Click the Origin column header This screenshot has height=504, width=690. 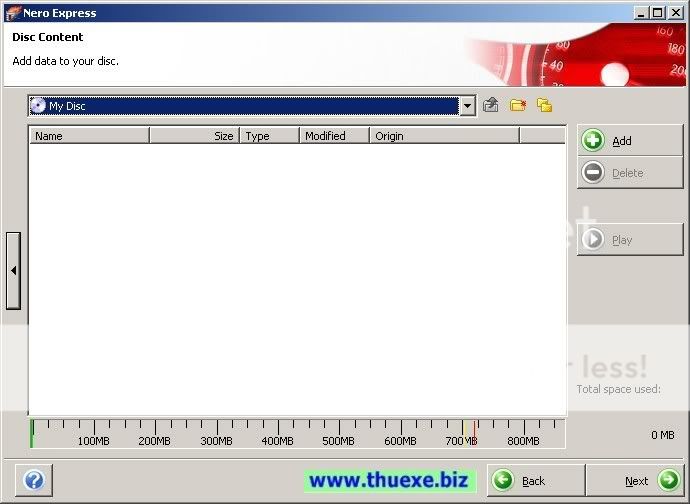pyautogui.click(x=444, y=136)
